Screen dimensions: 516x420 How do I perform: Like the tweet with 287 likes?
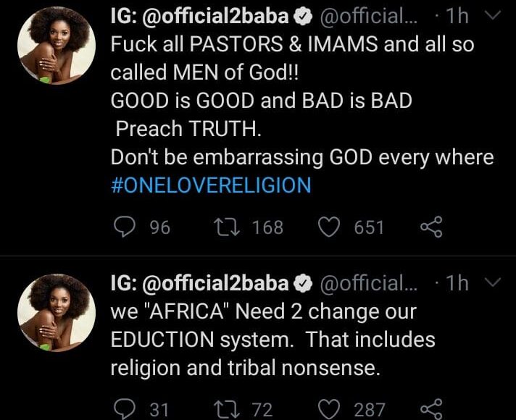[330, 409]
